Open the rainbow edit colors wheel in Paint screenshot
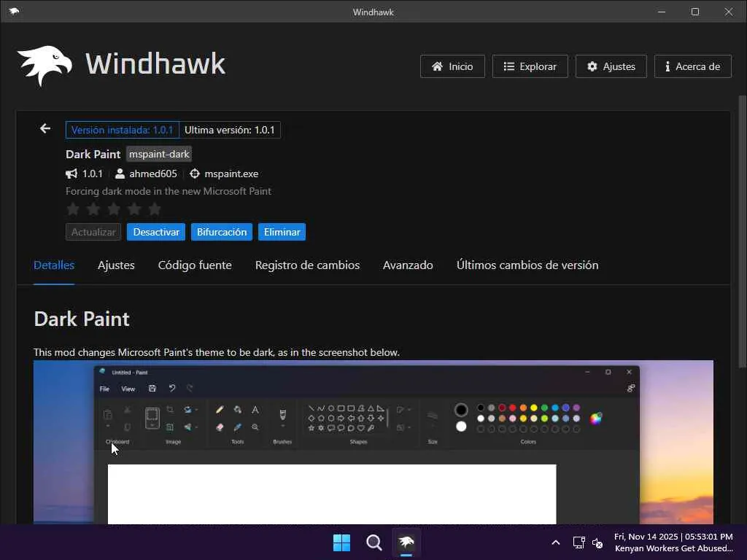The width and height of the screenshot is (747, 560). click(596, 418)
